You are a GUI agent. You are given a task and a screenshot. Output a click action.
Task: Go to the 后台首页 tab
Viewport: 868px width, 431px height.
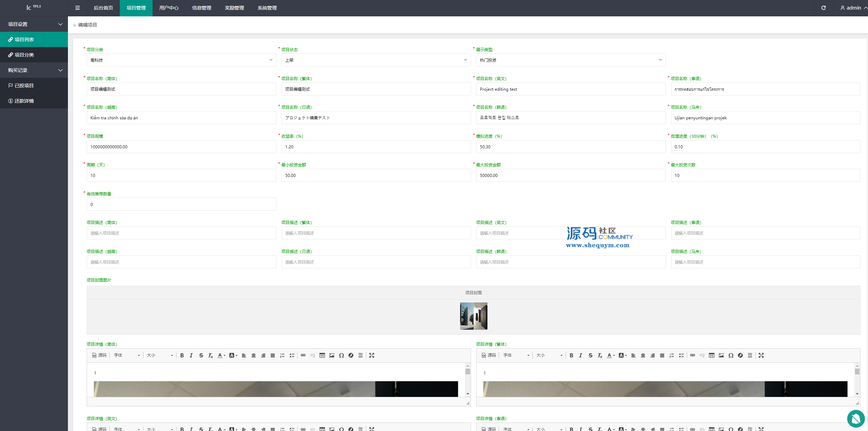(x=103, y=8)
